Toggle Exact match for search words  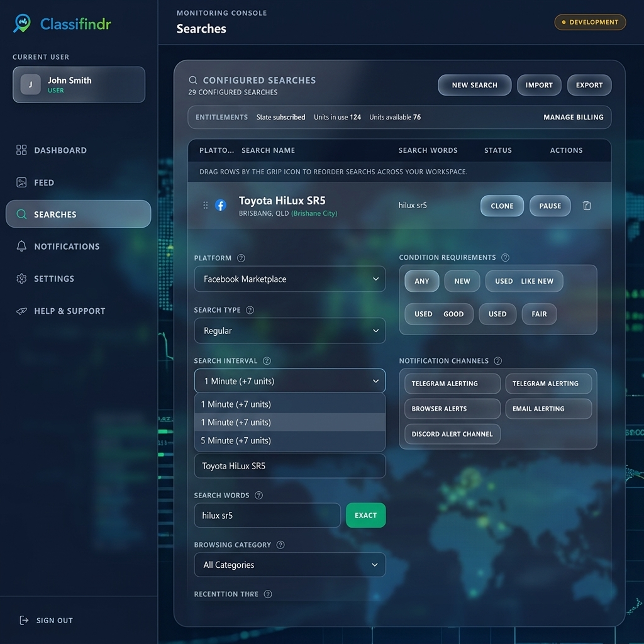[x=365, y=515]
